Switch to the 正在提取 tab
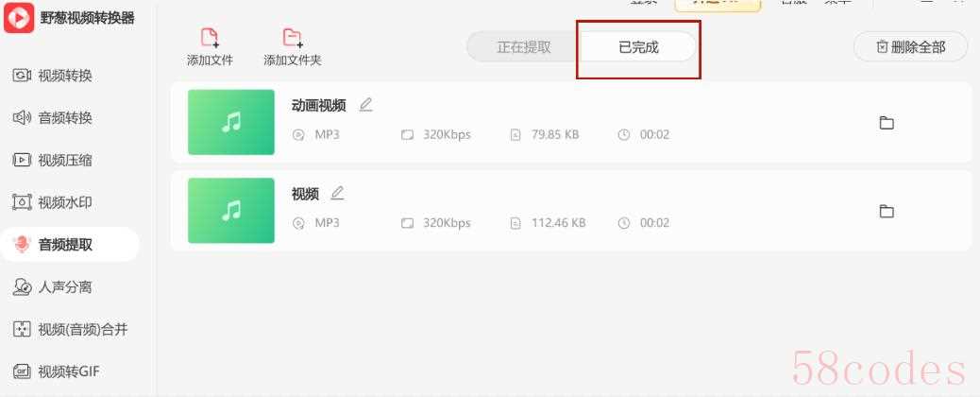Viewport: 980px width, 397px height. pyautogui.click(x=524, y=47)
